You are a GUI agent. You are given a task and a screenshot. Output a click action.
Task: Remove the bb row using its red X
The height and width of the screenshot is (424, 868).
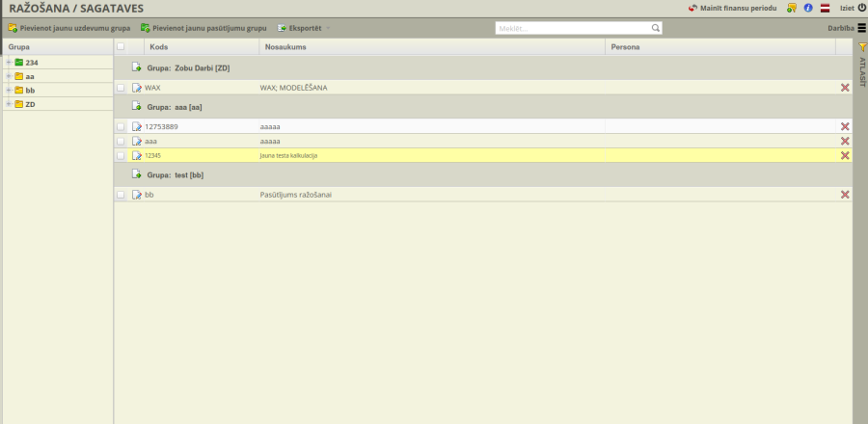pos(845,195)
